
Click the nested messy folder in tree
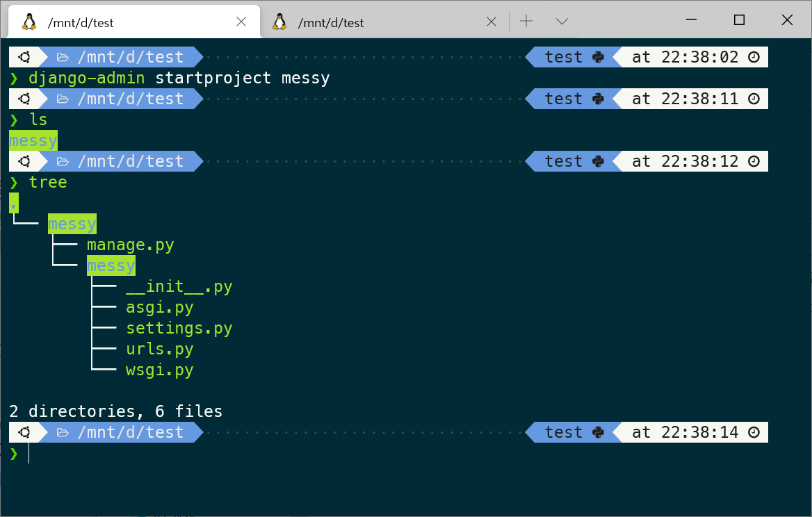pyautogui.click(x=111, y=265)
